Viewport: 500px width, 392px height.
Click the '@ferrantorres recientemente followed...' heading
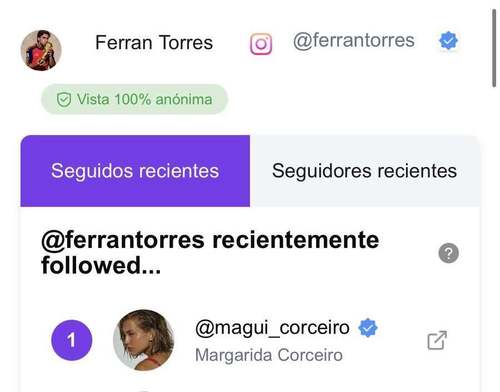[x=210, y=253]
